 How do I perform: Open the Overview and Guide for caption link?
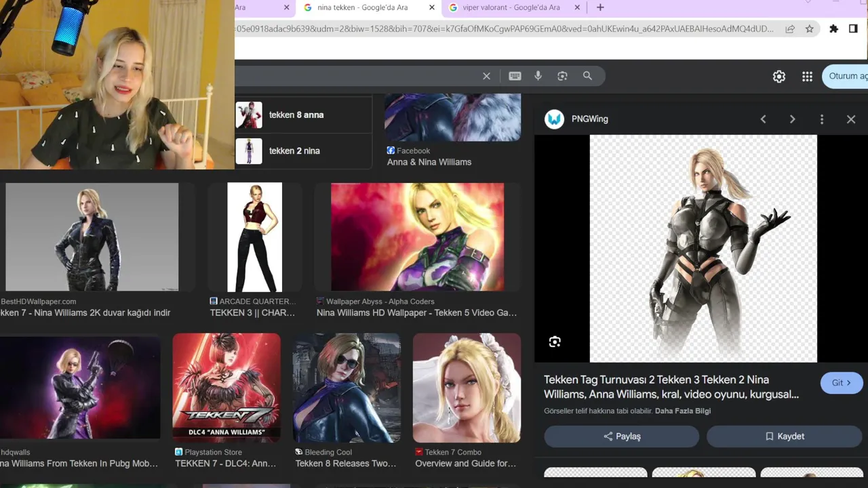pos(465,464)
